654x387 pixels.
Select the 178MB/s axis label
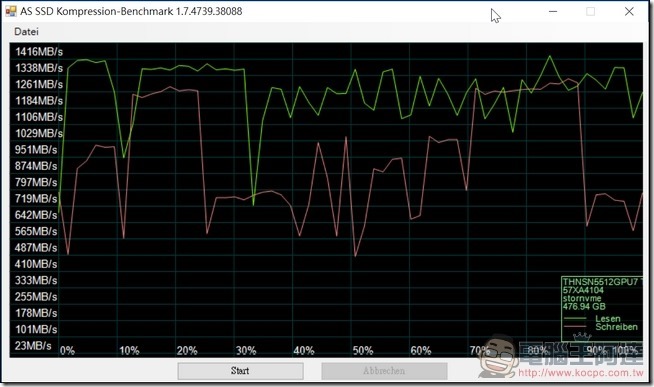(x=36, y=313)
